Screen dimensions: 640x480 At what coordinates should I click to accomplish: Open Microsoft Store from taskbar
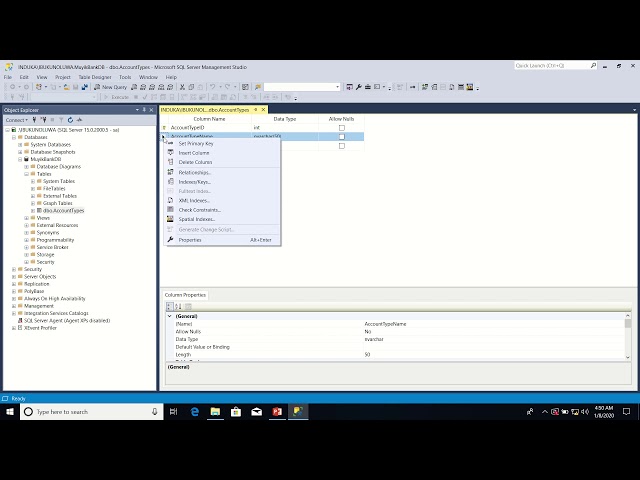[x=236, y=412]
